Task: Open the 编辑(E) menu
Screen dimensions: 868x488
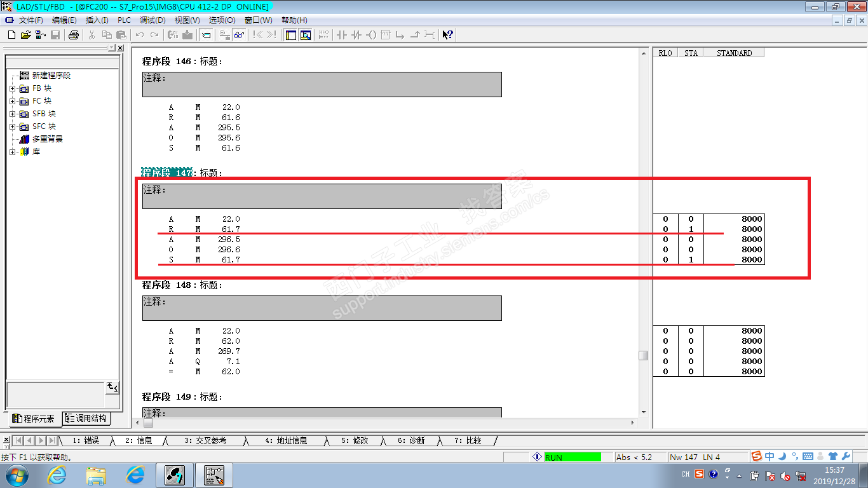Action: tap(64, 20)
